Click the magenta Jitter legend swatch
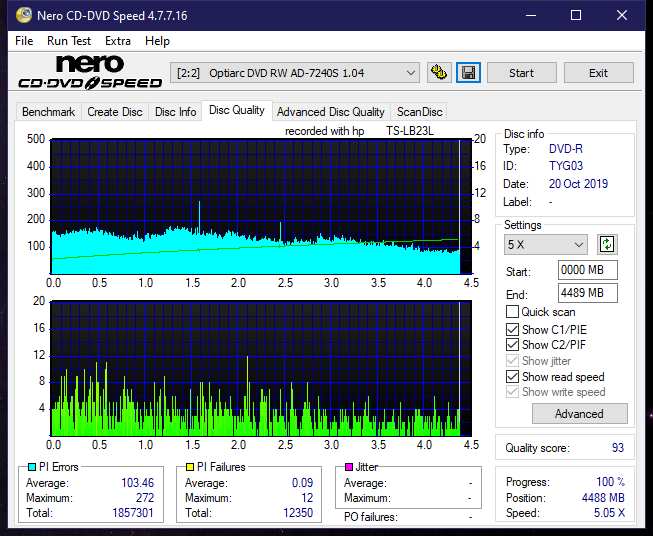This screenshot has height=536, width=653. tap(349, 467)
